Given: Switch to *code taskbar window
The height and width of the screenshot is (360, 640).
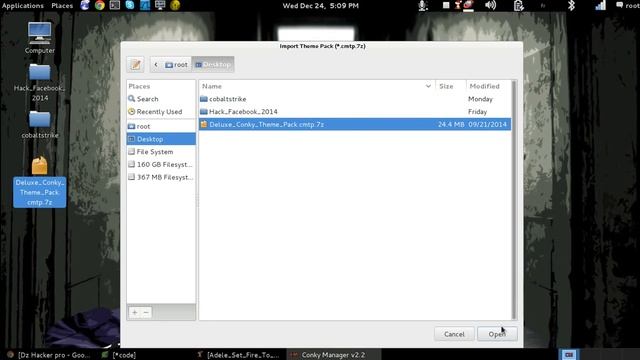Looking at the screenshot, I should [x=119, y=355].
